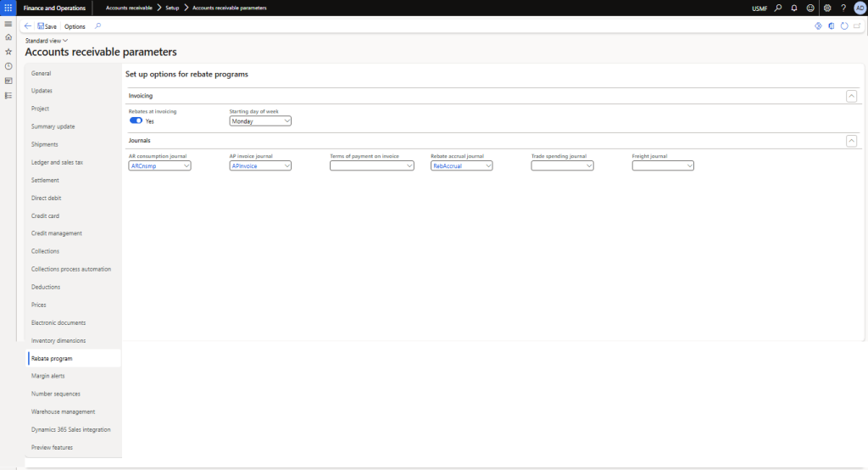The image size is (868, 470).
Task: Click the notifications bell icon
Action: pyautogui.click(x=794, y=8)
